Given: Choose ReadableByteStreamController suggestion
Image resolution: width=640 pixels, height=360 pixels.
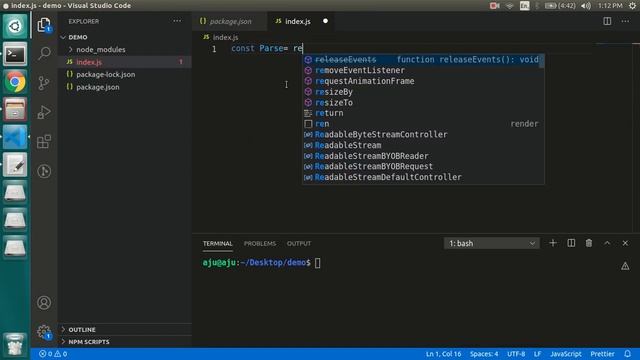Looking at the screenshot, I should [423, 134].
